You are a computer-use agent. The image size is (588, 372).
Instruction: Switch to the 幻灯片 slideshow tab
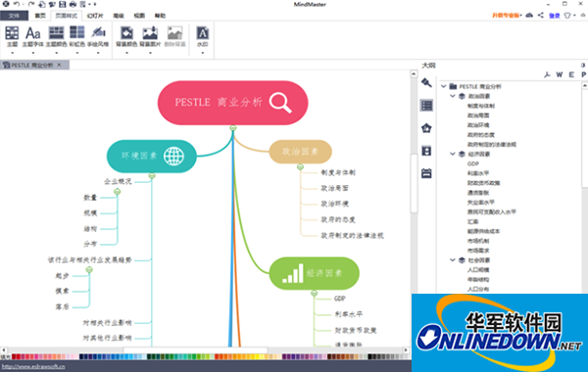point(95,16)
